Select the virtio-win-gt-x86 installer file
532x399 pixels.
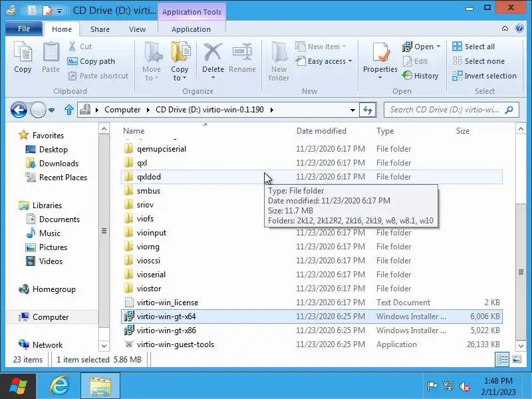click(x=311, y=331)
